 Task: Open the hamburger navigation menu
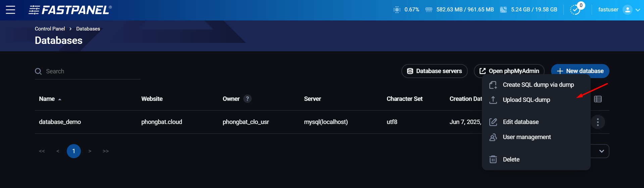tap(10, 10)
